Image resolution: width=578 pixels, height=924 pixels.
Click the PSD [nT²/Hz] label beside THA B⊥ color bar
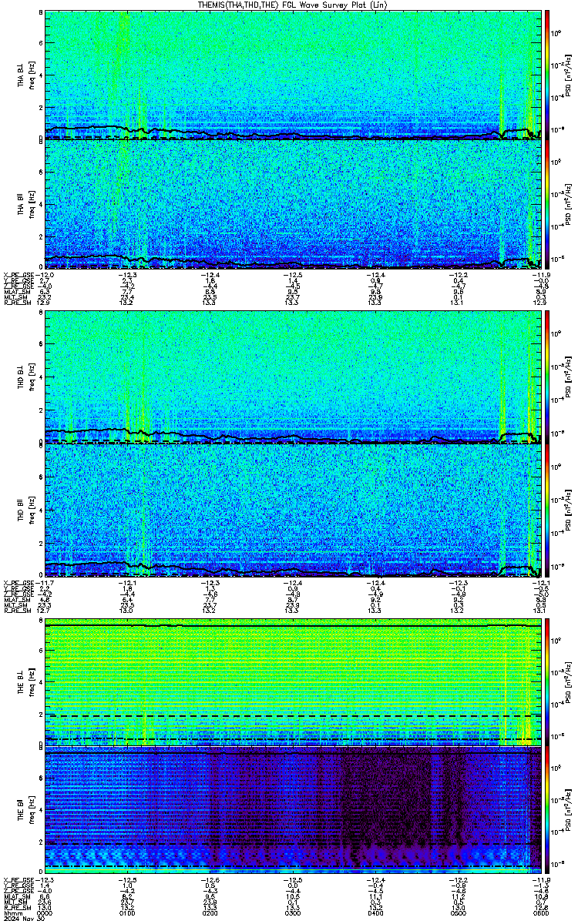(567, 75)
